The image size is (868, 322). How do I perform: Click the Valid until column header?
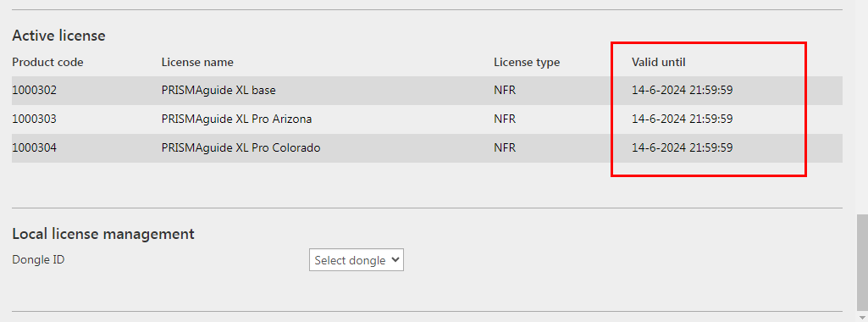pos(659,62)
